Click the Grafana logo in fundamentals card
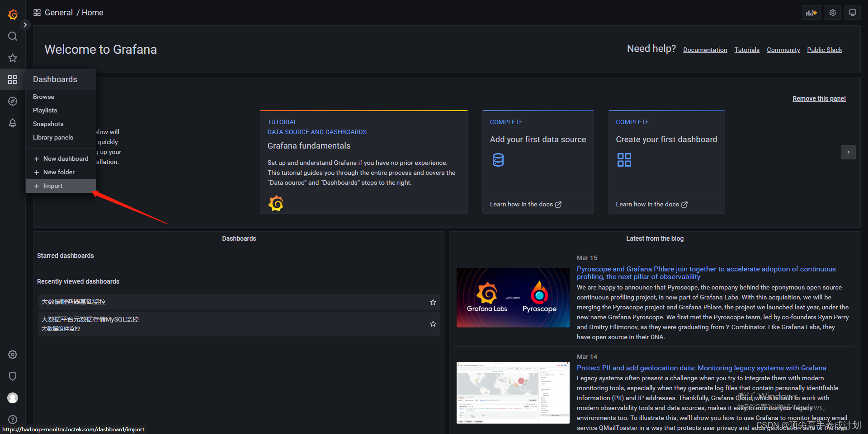868x434 pixels. pos(276,203)
